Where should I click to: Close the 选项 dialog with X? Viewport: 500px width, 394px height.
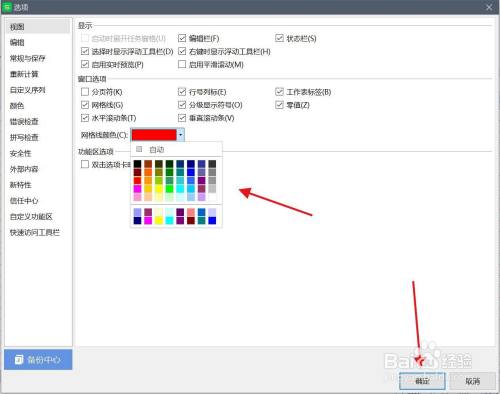489,7
